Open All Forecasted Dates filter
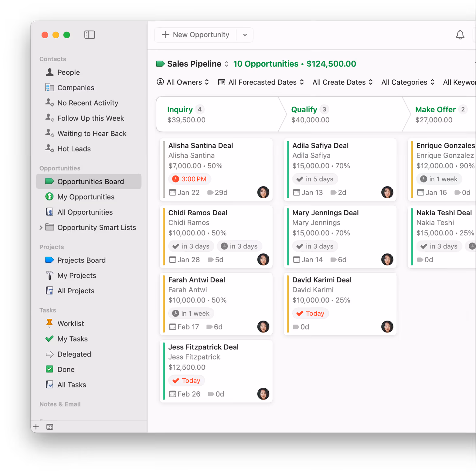 pyautogui.click(x=261, y=82)
